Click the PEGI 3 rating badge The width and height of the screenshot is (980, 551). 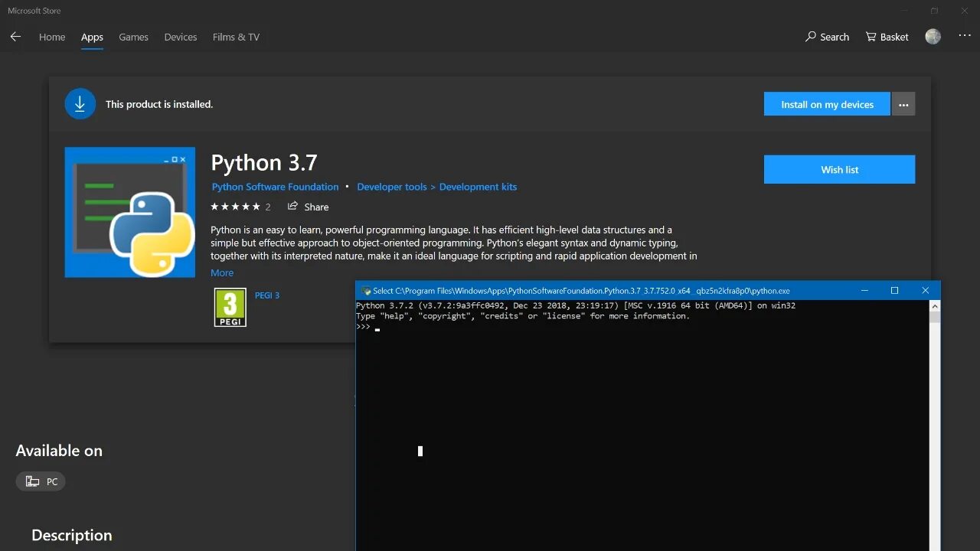pyautogui.click(x=230, y=307)
